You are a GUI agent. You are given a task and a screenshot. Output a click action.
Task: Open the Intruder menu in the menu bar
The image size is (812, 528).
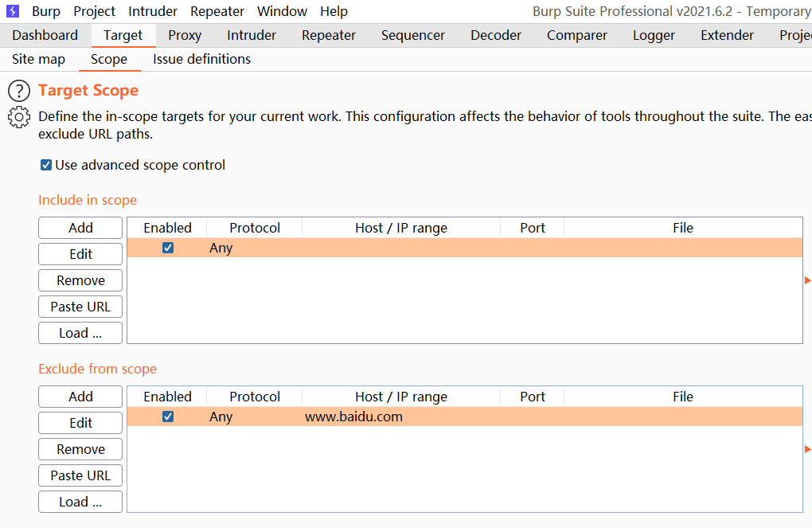[153, 11]
